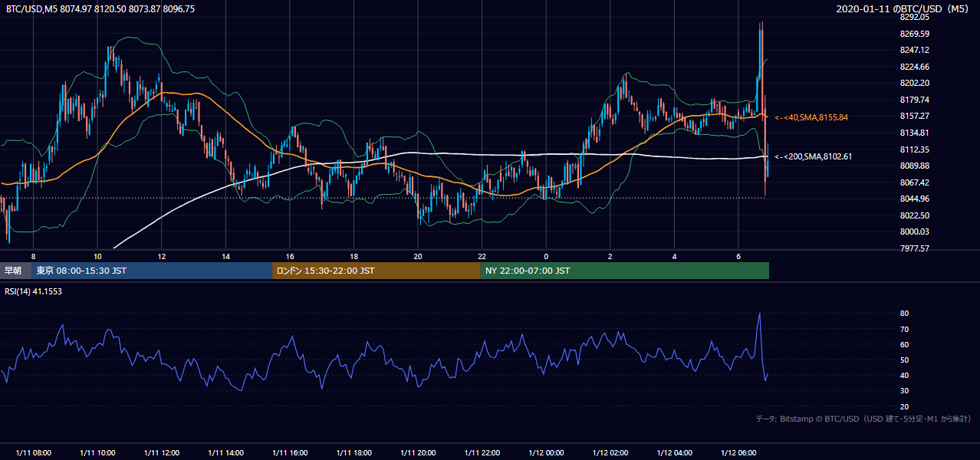Click the 1/12 02:00 time label

click(610, 452)
